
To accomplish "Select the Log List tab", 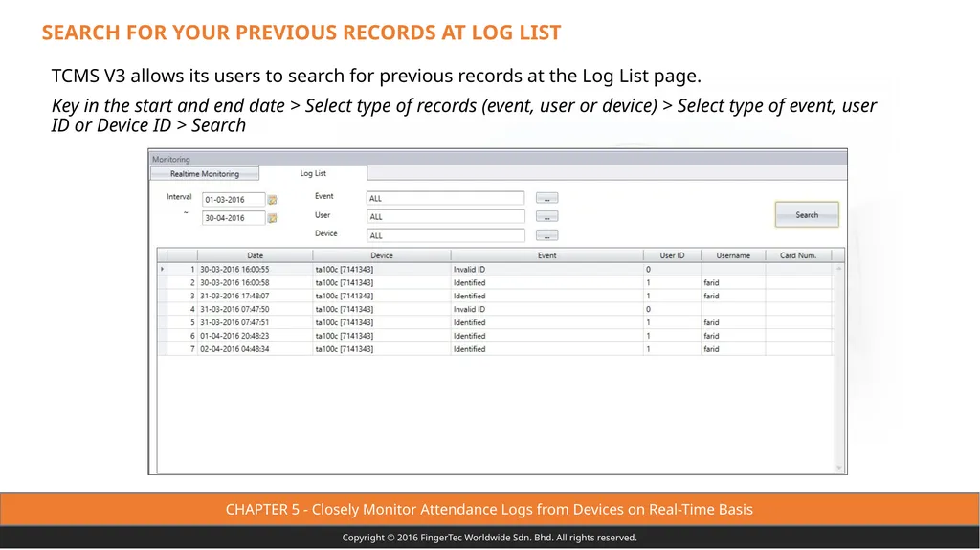I will pyautogui.click(x=313, y=173).
